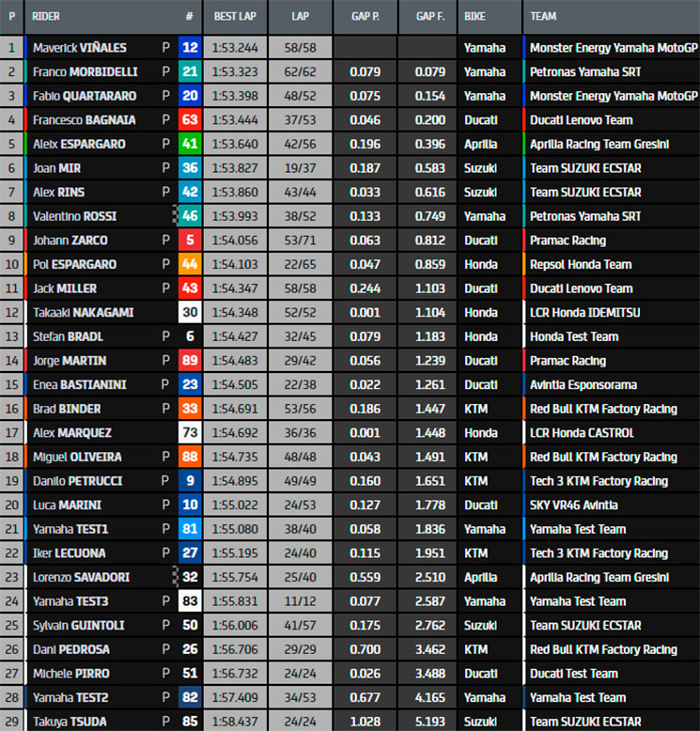
Task: Click team name Honda Test Team
Action: [574, 336]
